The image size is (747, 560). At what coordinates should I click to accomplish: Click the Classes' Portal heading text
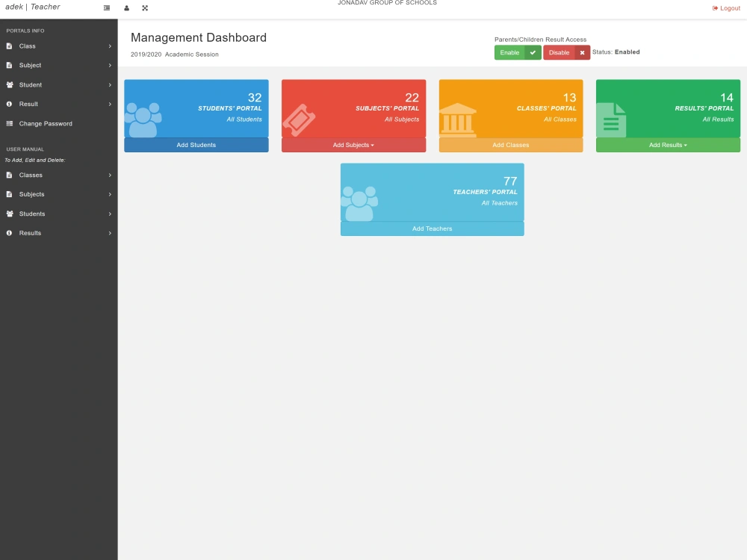tap(547, 108)
